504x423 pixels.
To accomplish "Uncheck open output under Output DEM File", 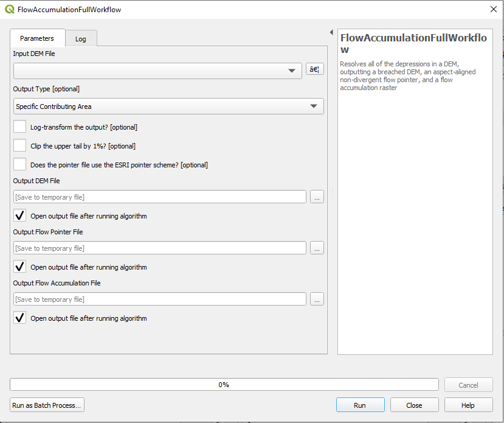I will coord(20,216).
